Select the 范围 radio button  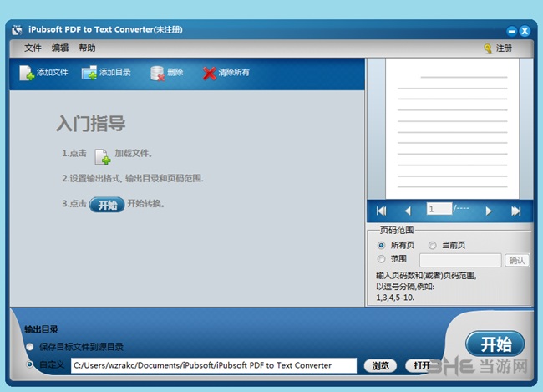click(x=381, y=259)
